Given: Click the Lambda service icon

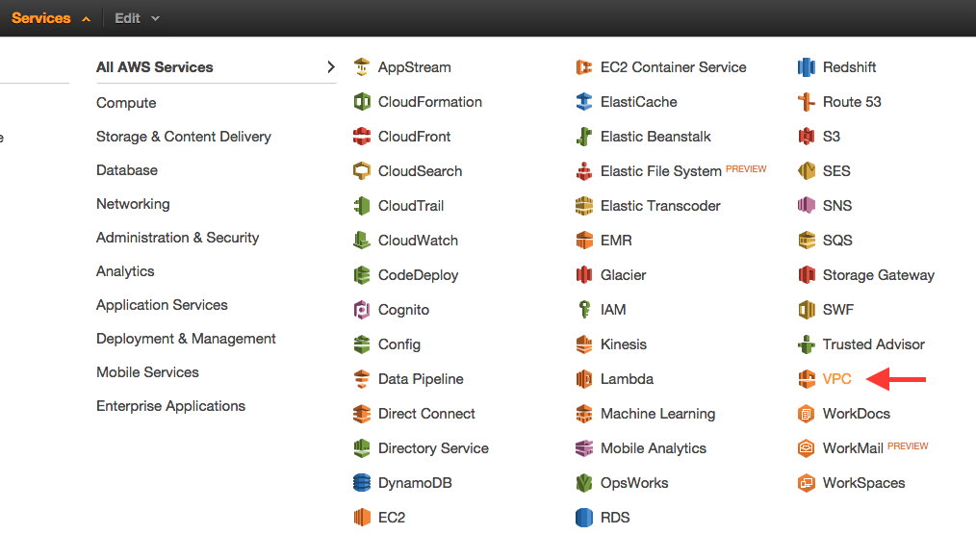Looking at the screenshot, I should pyautogui.click(x=584, y=379).
